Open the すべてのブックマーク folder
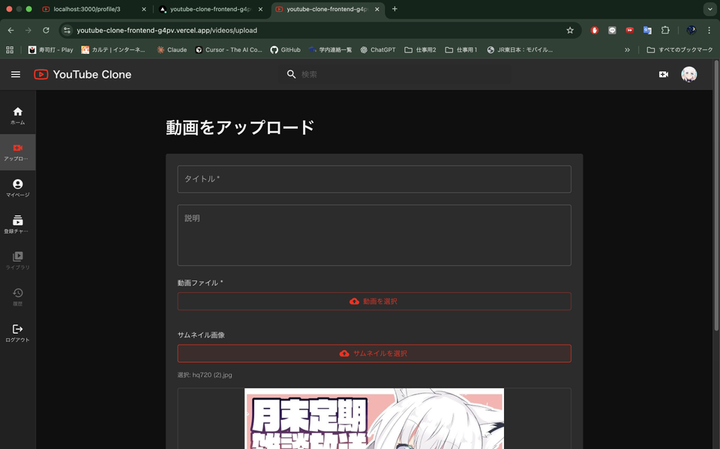Viewport: 720px width, 449px height. click(x=680, y=50)
